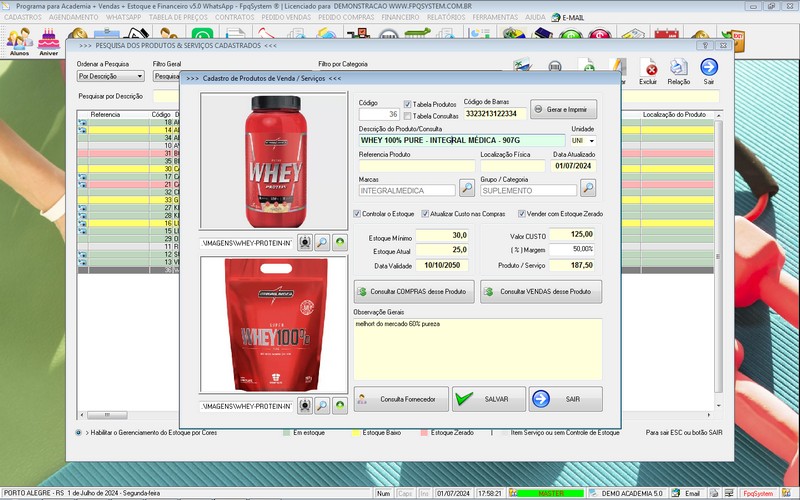Screen dimensions: 800x500
Task: Open the green WhatsApp toolbar icon
Action: (x=202, y=34)
